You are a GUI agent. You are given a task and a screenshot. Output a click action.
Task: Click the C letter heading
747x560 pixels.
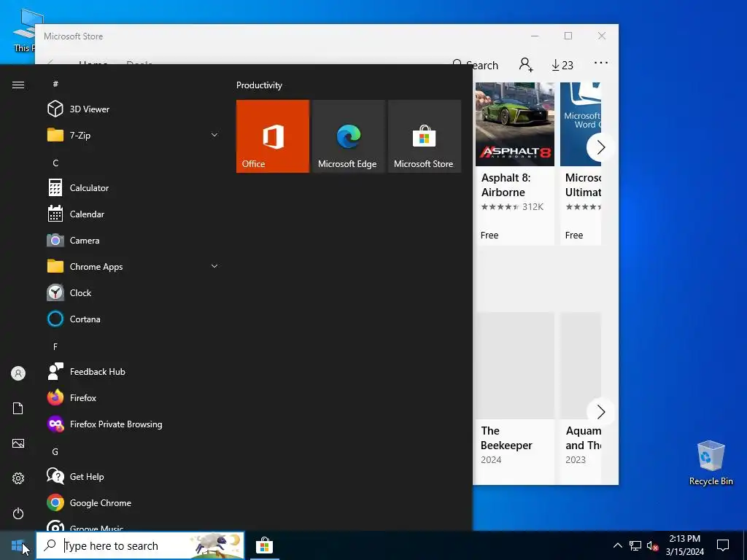(x=55, y=163)
